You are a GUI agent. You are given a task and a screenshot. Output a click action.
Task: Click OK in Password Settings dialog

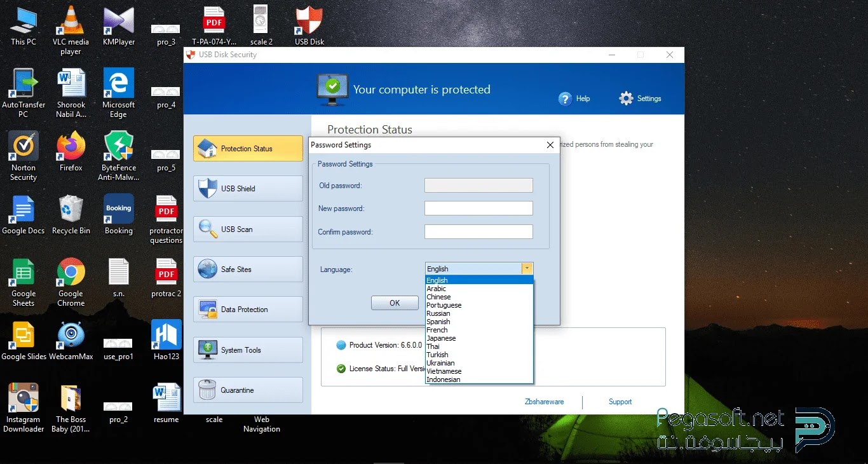[x=395, y=303]
